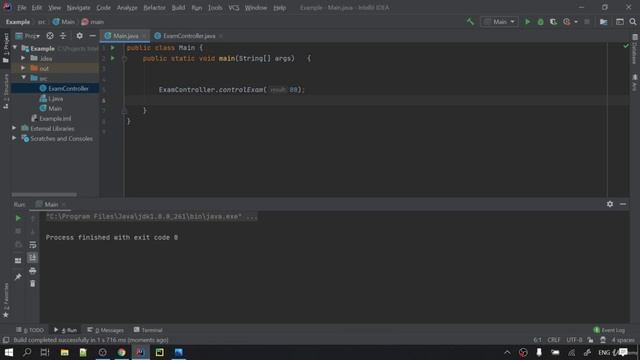Open Windows Start menu

coord(8,352)
